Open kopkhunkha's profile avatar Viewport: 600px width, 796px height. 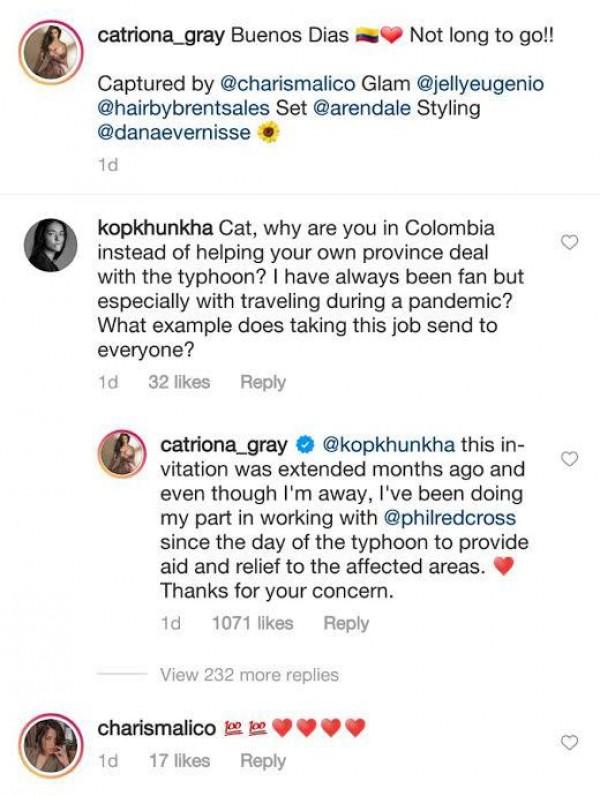point(52,245)
